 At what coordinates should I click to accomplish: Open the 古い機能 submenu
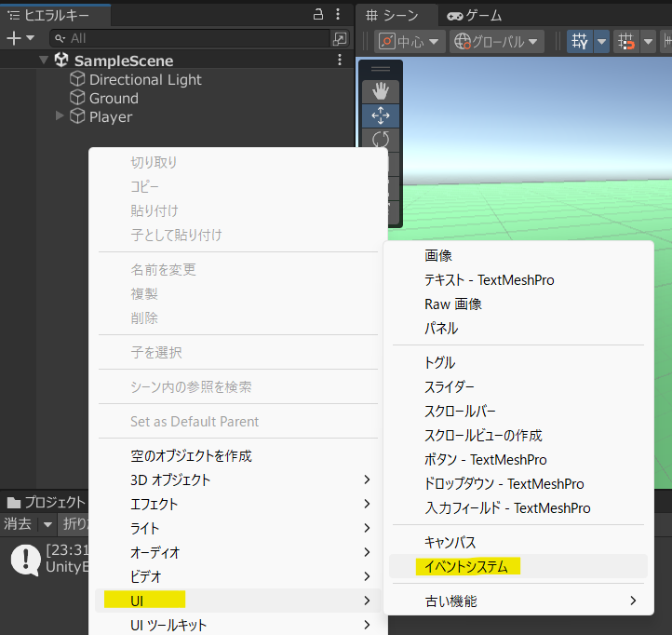pyautogui.click(x=518, y=601)
